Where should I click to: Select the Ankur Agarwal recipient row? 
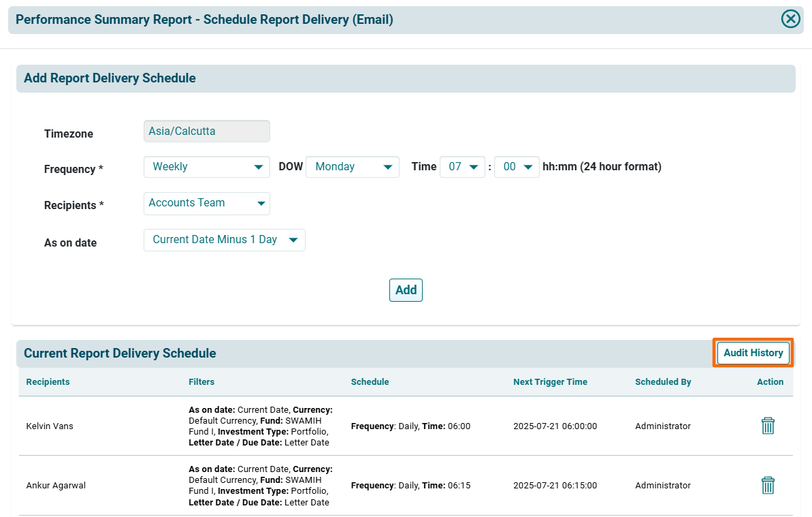(56, 486)
